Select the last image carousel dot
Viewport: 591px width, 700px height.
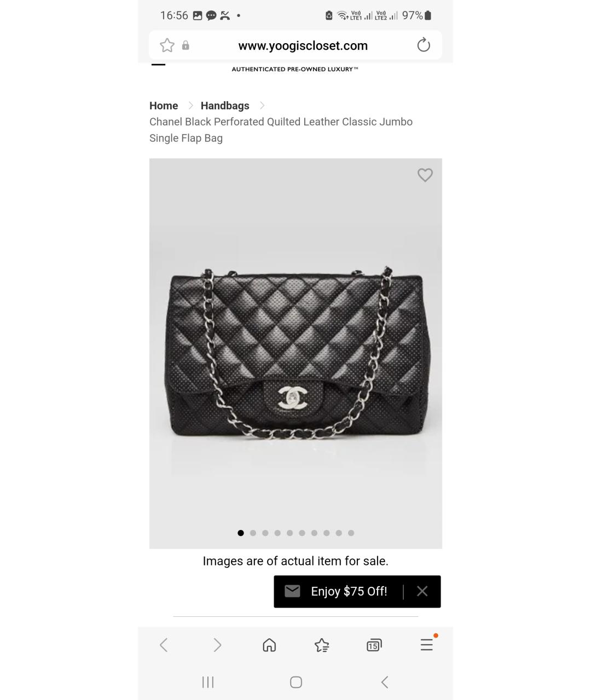point(351,533)
